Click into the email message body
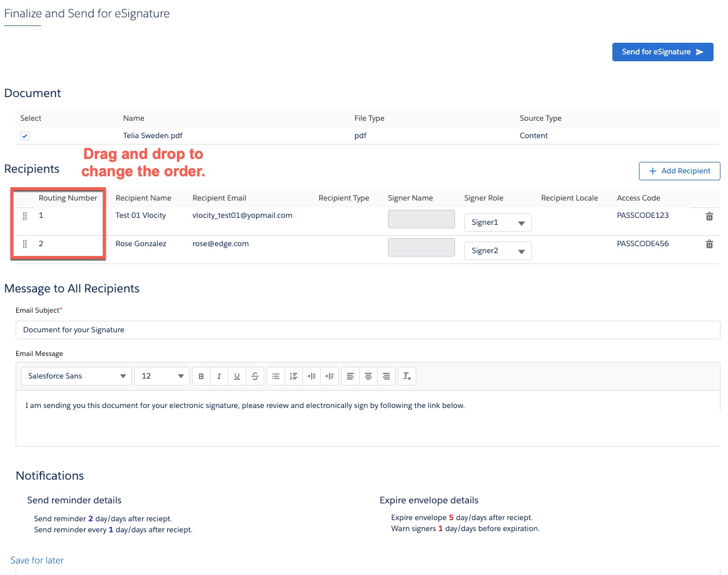 point(368,418)
